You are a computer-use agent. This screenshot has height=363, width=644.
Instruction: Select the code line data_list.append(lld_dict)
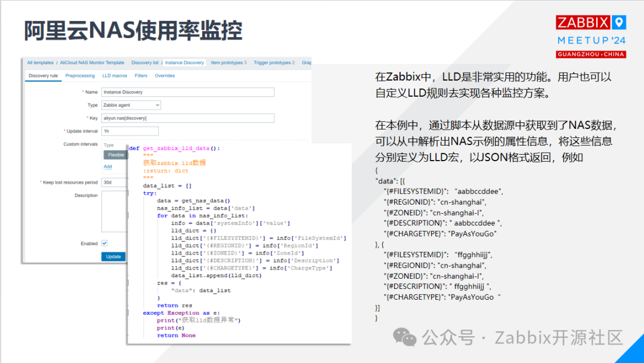pos(216,275)
